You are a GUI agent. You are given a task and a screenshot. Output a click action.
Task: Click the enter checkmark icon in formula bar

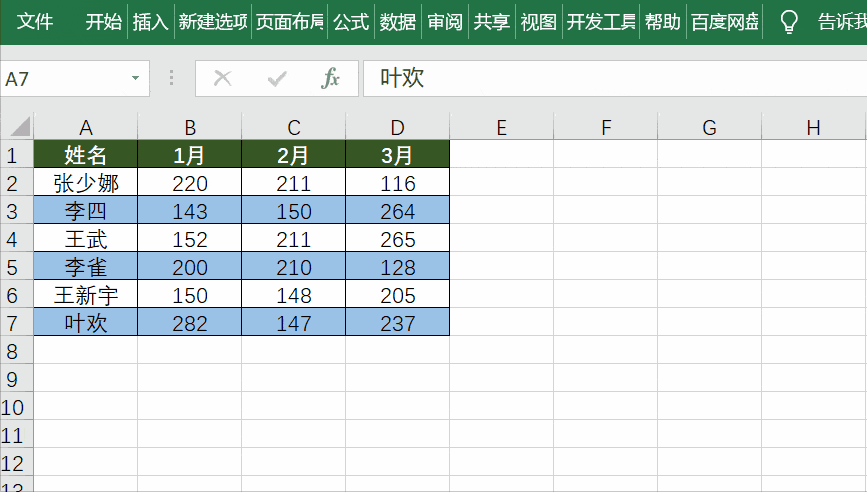point(277,79)
